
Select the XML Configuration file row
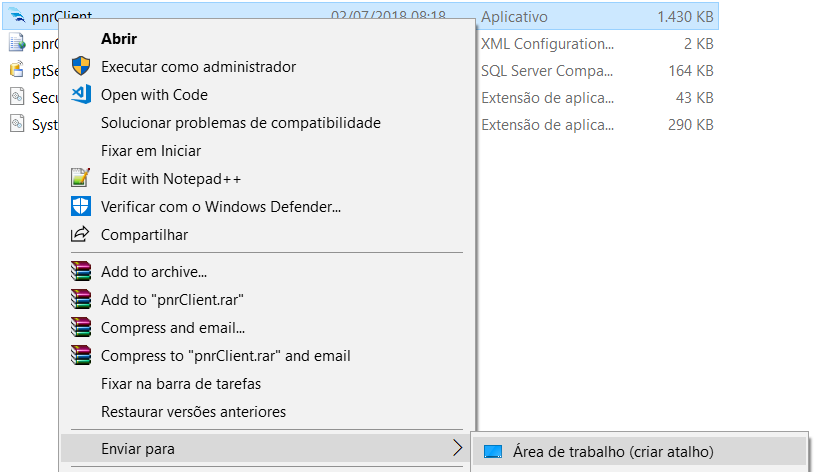[361, 43]
